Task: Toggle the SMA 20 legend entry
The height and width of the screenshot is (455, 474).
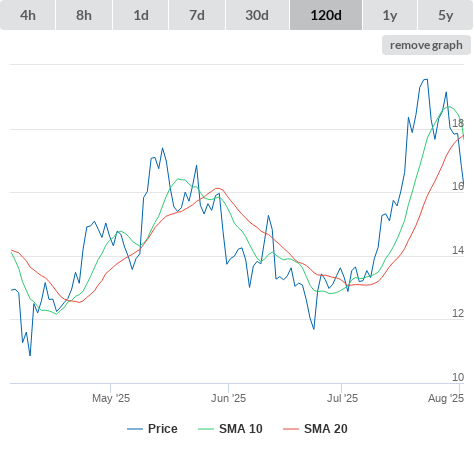Action: click(x=315, y=429)
